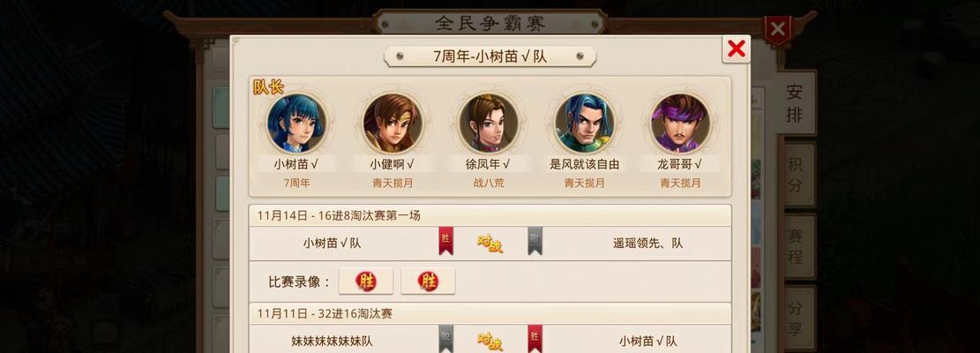Play first 胜 match replay

(366, 282)
